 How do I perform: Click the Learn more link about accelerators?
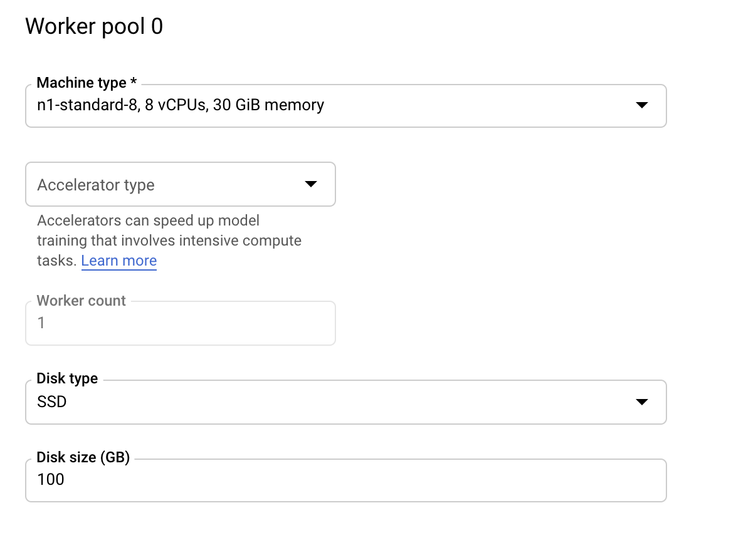click(118, 261)
